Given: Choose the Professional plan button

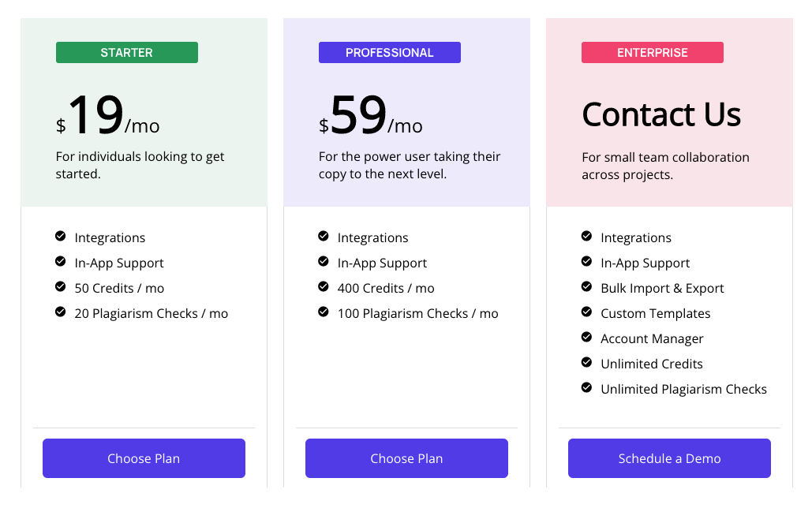Looking at the screenshot, I should (x=406, y=458).
